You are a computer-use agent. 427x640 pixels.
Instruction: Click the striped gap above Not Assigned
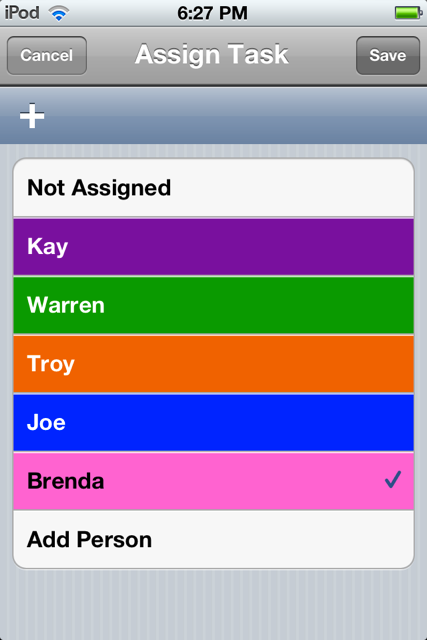214,150
